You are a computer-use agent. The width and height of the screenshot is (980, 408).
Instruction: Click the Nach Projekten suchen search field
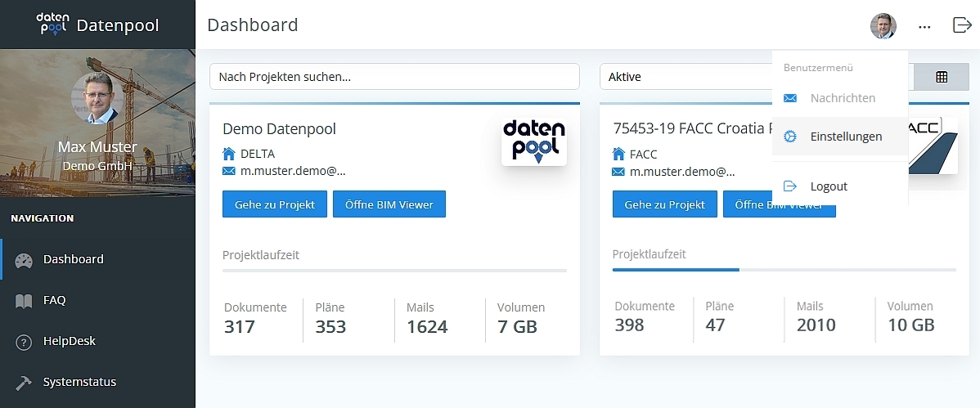coord(394,77)
